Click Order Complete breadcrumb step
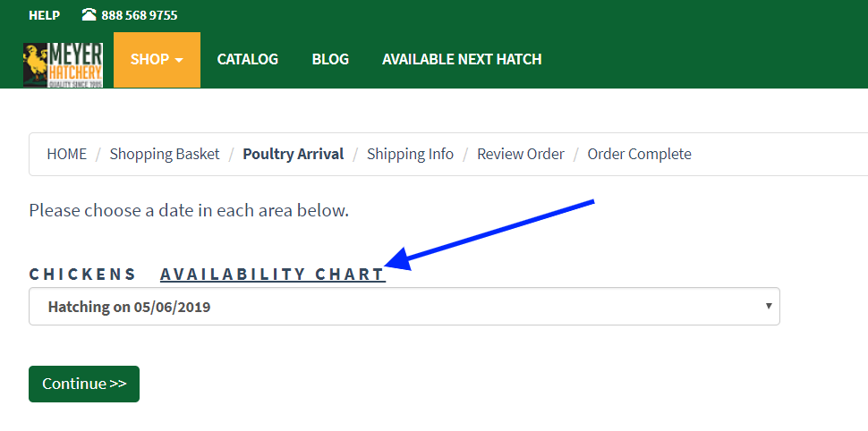This screenshot has width=868, height=431. coord(640,154)
